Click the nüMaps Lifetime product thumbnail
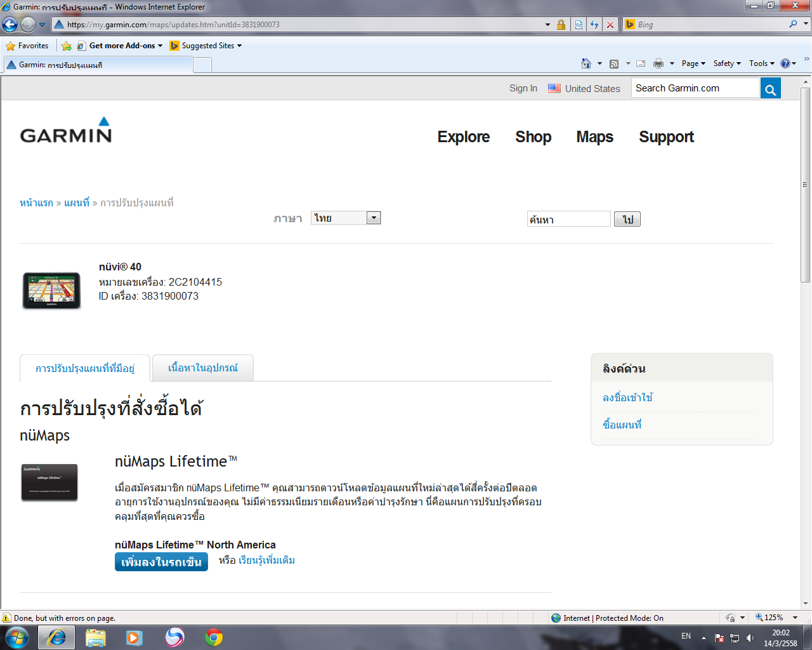 pos(49,482)
